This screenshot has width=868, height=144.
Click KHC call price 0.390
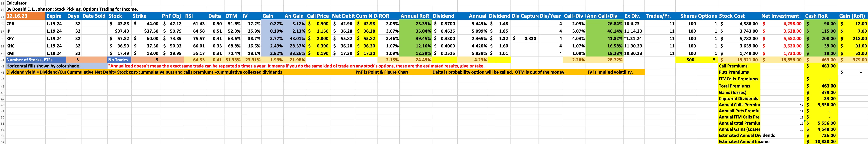(318, 46)
